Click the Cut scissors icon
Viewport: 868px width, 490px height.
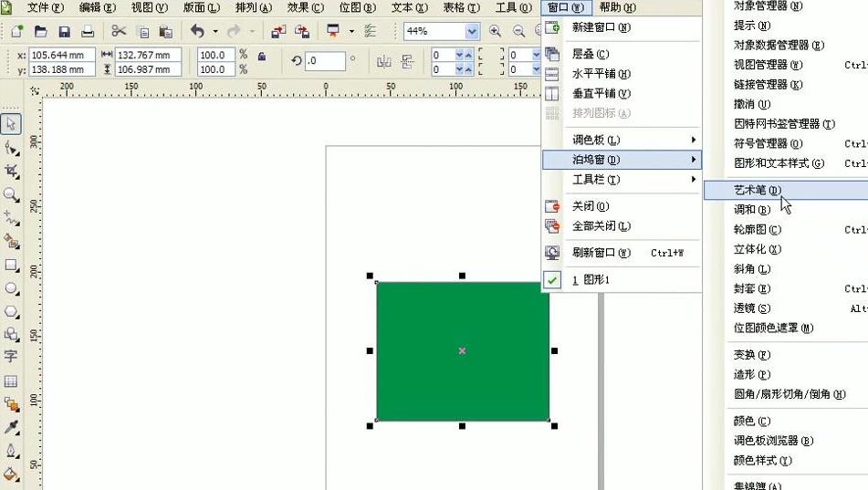click(x=119, y=32)
